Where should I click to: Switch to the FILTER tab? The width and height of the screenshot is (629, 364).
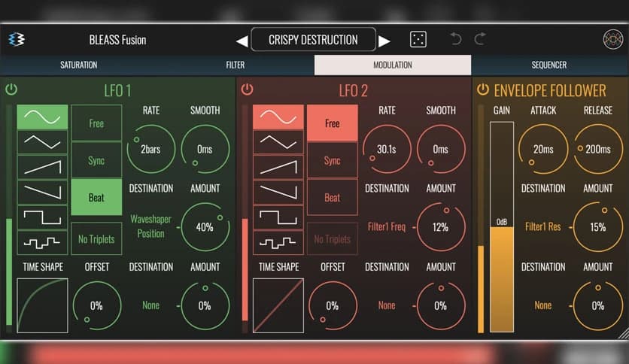pos(235,65)
